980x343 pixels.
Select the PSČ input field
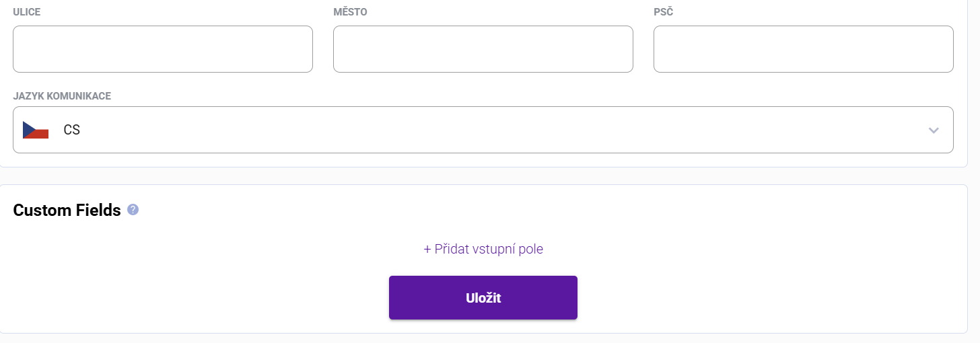coord(803,49)
